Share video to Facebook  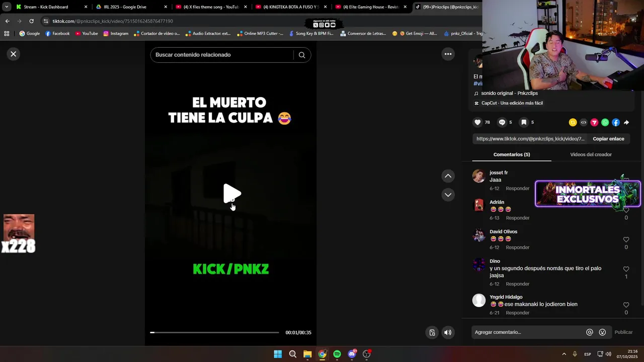tap(616, 122)
